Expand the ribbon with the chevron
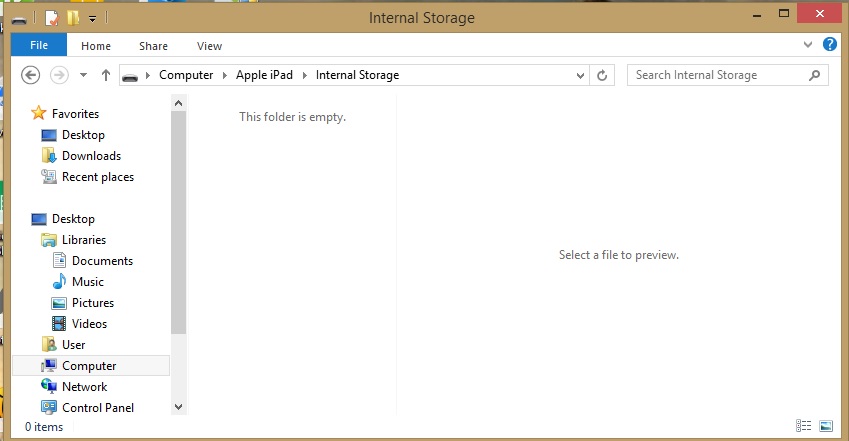The height and width of the screenshot is (441, 849). (809, 46)
